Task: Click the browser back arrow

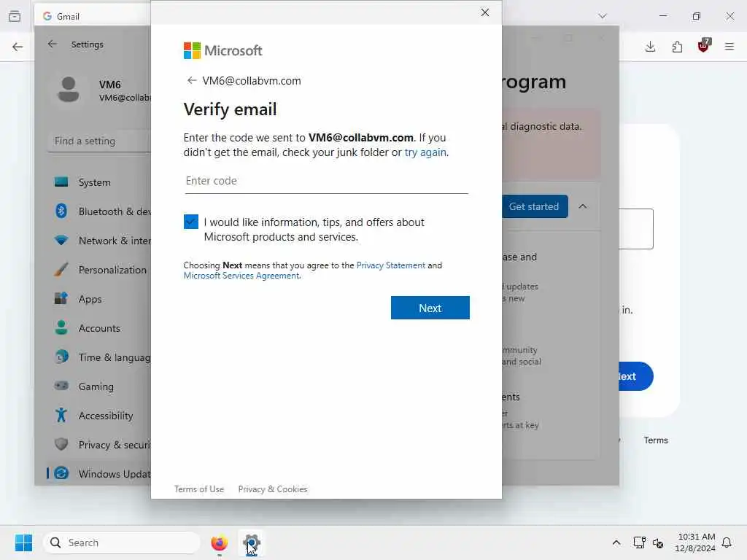Action: click(x=18, y=47)
